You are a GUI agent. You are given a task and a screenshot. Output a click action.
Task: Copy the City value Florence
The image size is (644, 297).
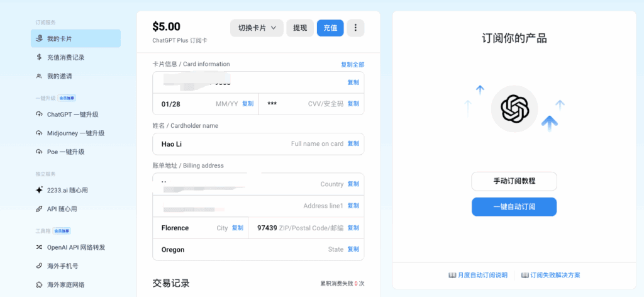point(237,228)
